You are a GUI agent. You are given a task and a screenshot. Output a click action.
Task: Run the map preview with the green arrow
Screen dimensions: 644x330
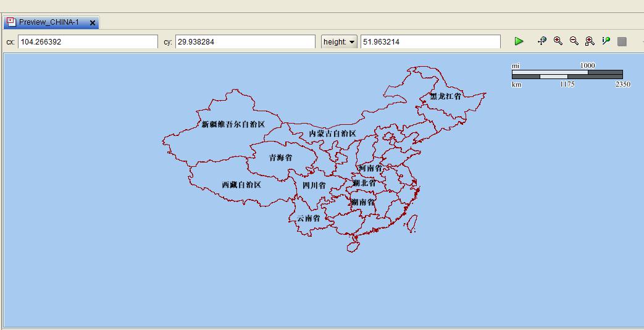click(x=519, y=41)
